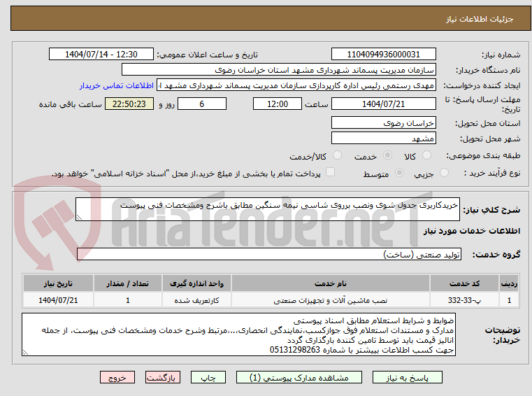This screenshot has height=396, width=532.
Task: Click the deadline date field 1404/07/21
Action: coord(383,104)
